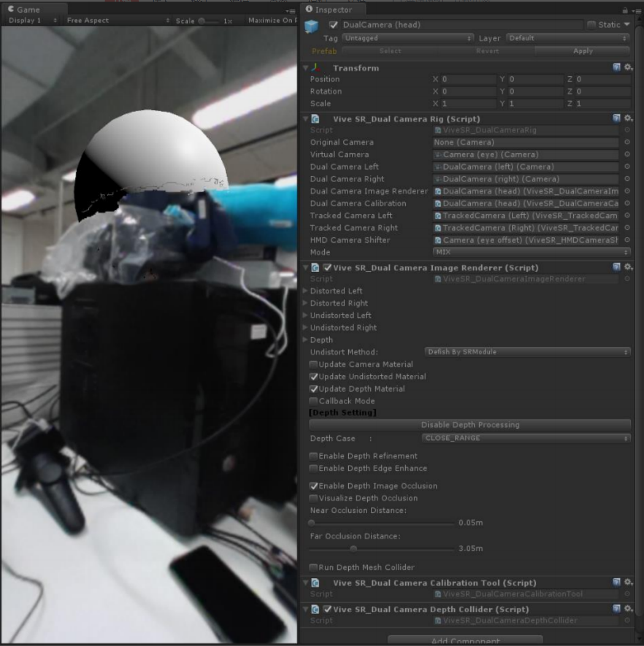This screenshot has height=646, width=644.
Task: Click the Disable Depth Processing button
Action: point(470,424)
